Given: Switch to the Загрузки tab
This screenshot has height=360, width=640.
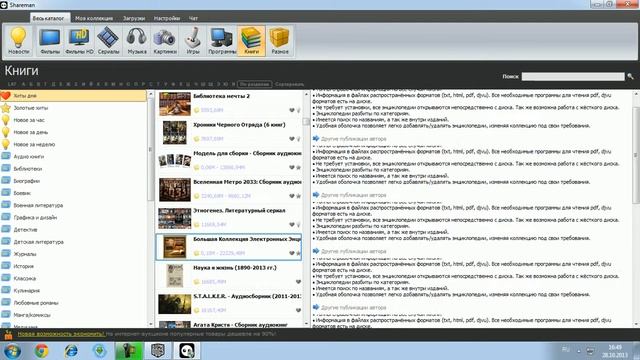Looking at the screenshot, I should [134, 18].
